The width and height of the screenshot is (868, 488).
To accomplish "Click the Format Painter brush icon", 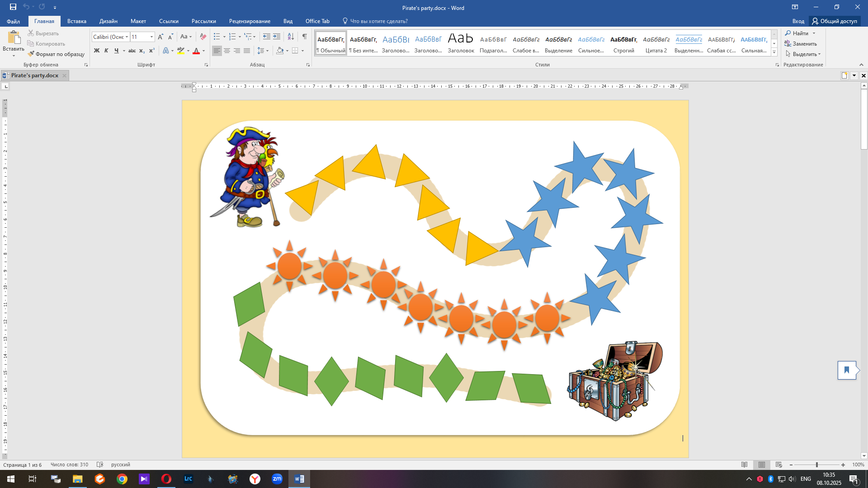I will [31, 54].
